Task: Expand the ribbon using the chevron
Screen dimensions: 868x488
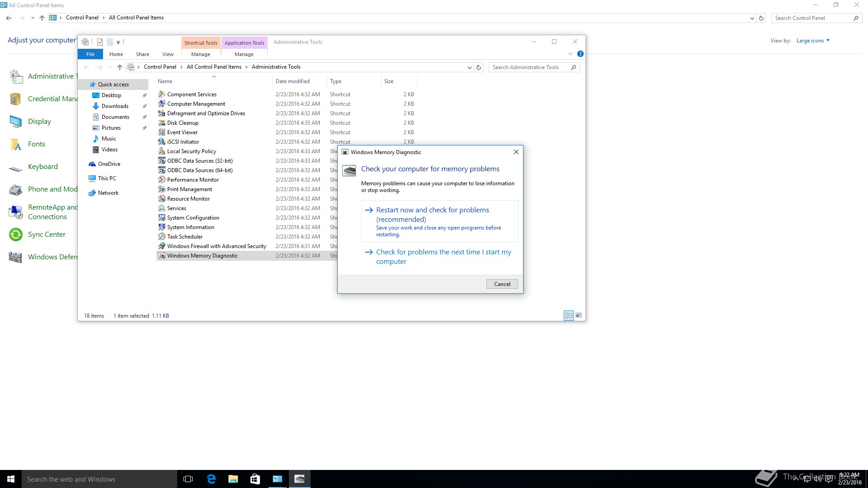Action: click(x=571, y=54)
